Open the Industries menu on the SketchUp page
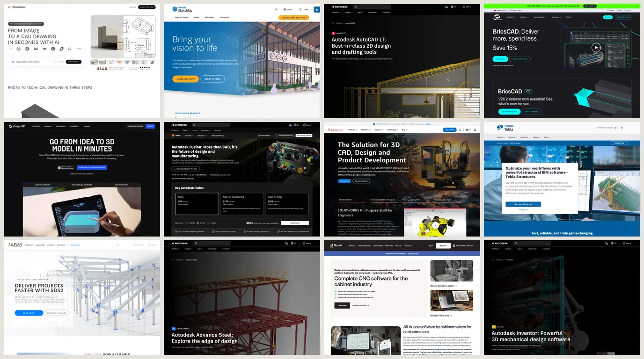Image resolution: width=644 pixels, height=359 pixels. [210, 17]
